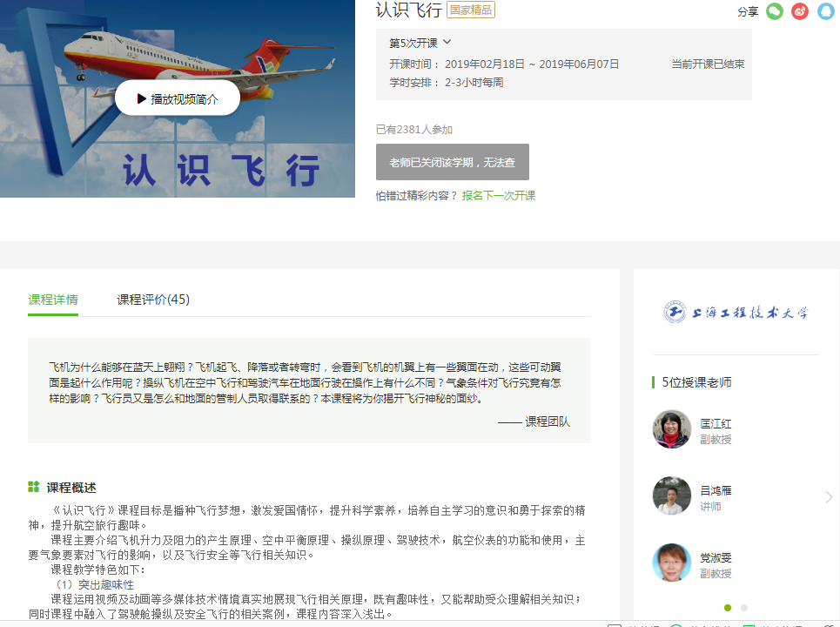Click the 国家精品 badge next to title
This screenshot has width=840, height=627.
470,10
